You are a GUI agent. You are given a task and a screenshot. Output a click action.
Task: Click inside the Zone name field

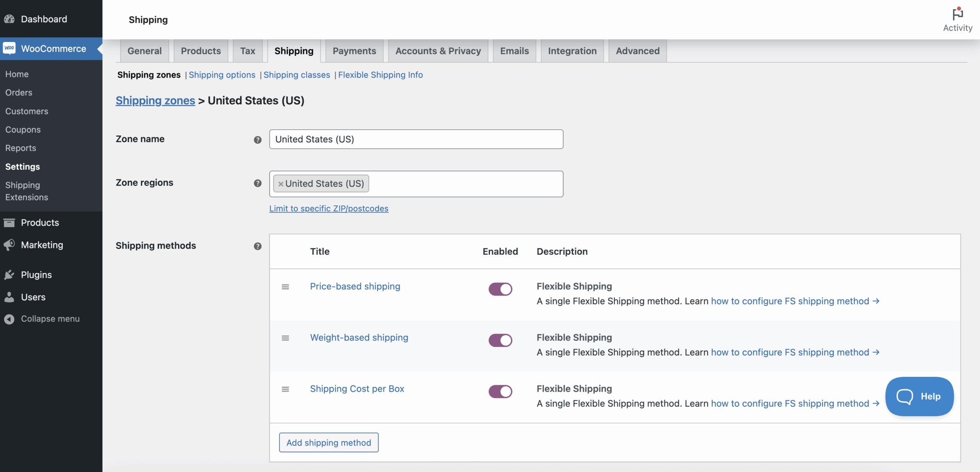tap(416, 139)
